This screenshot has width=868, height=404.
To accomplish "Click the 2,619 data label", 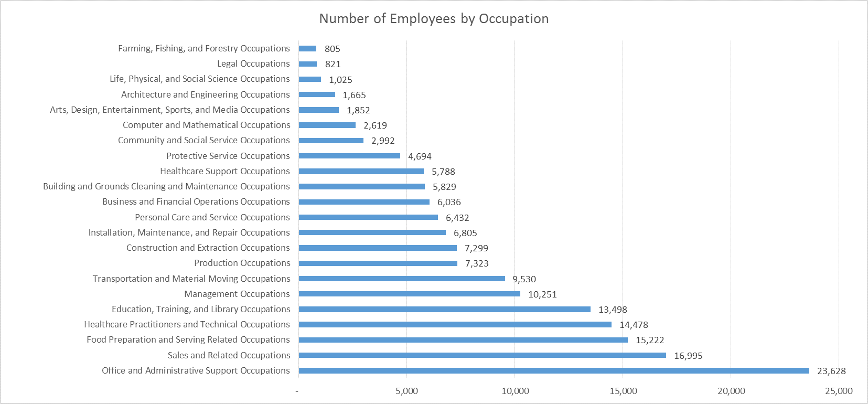I will (375, 125).
